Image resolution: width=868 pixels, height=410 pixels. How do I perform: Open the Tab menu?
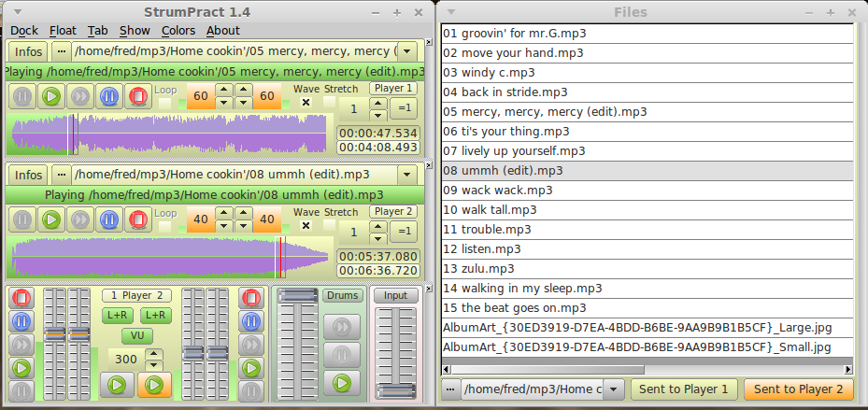[98, 31]
